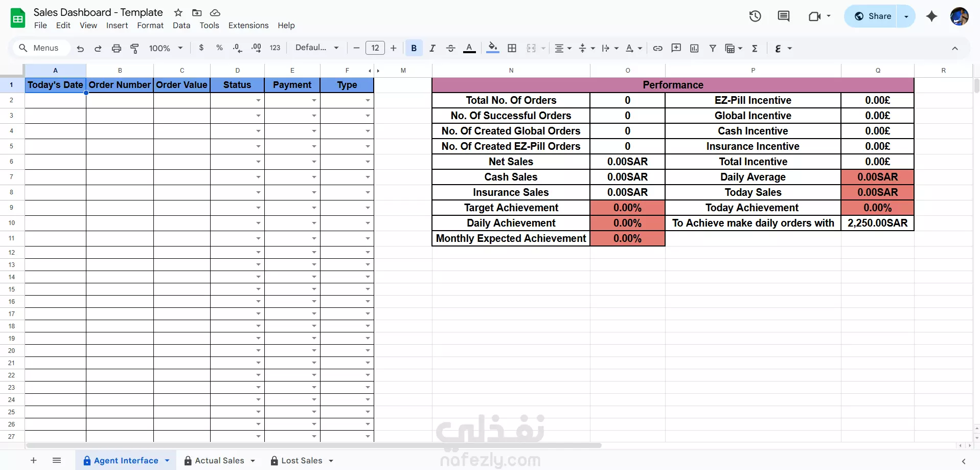Screen dimensions: 980x470
Task: Open the Extensions menu
Action: point(248,26)
